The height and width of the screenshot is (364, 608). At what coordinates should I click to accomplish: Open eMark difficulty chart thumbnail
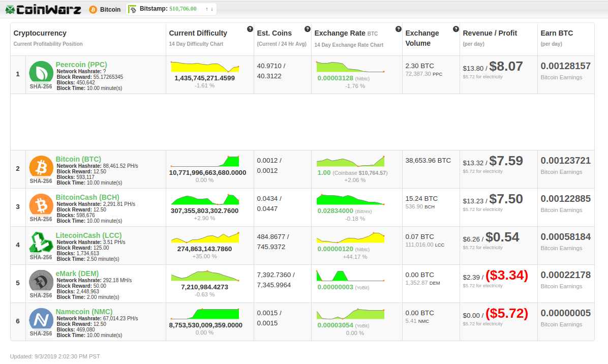coord(205,275)
